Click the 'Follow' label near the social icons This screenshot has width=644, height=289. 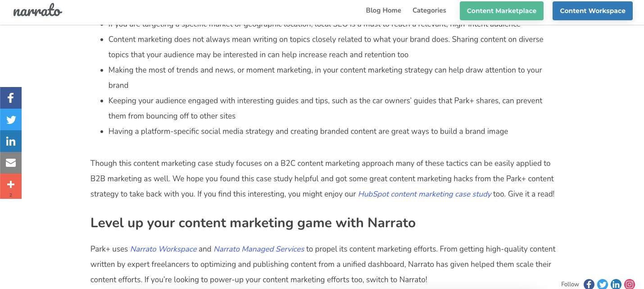coord(570,284)
